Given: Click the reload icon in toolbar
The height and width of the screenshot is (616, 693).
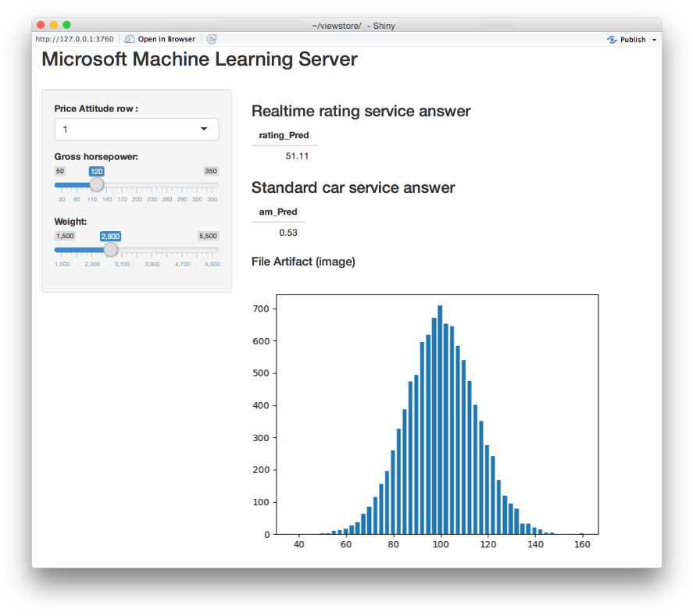Looking at the screenshot, I should [x=212, y=39].
